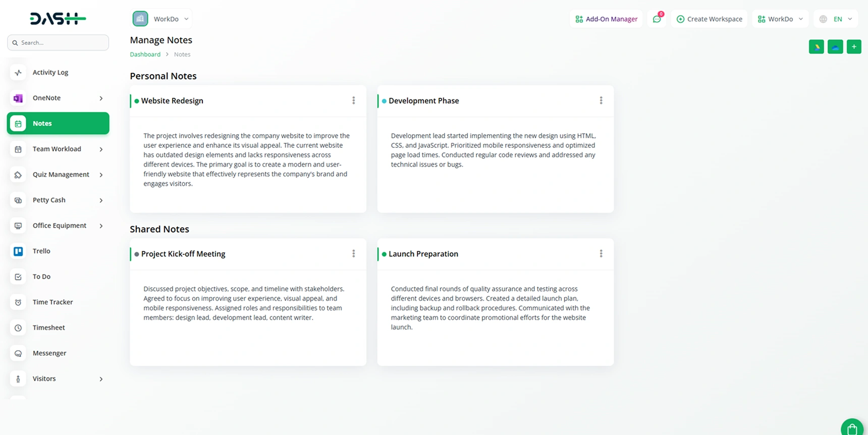Click the Trello icon in the sidebar
868x435 pixels.
point(18,251)
